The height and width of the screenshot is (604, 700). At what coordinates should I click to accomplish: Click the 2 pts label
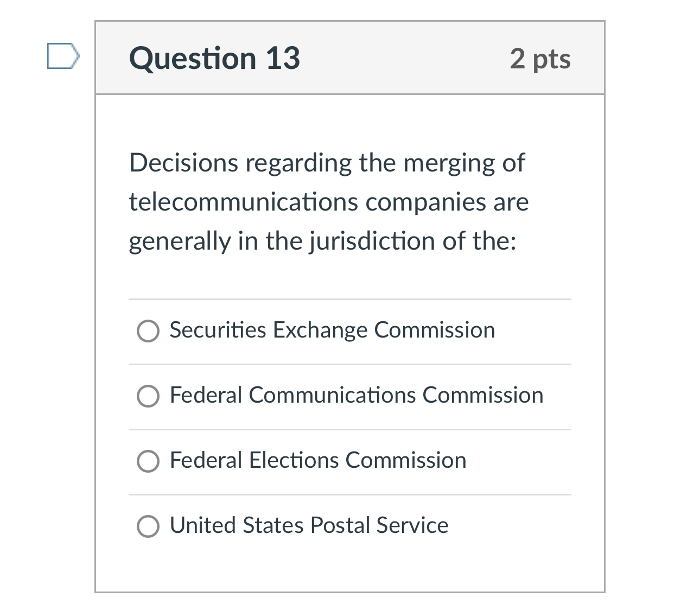[x=540, y=59]
